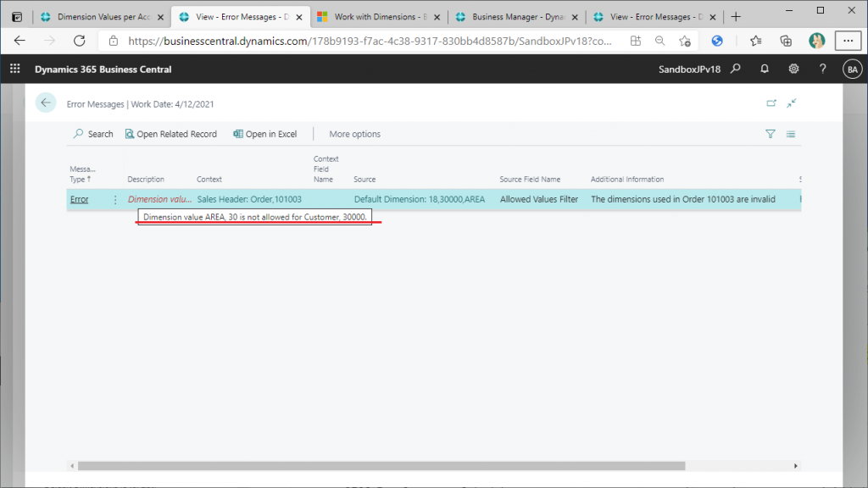This screenshot has height=488, width=868.
Task: Open the Source column header menu
Action: (x=364, y=180)
